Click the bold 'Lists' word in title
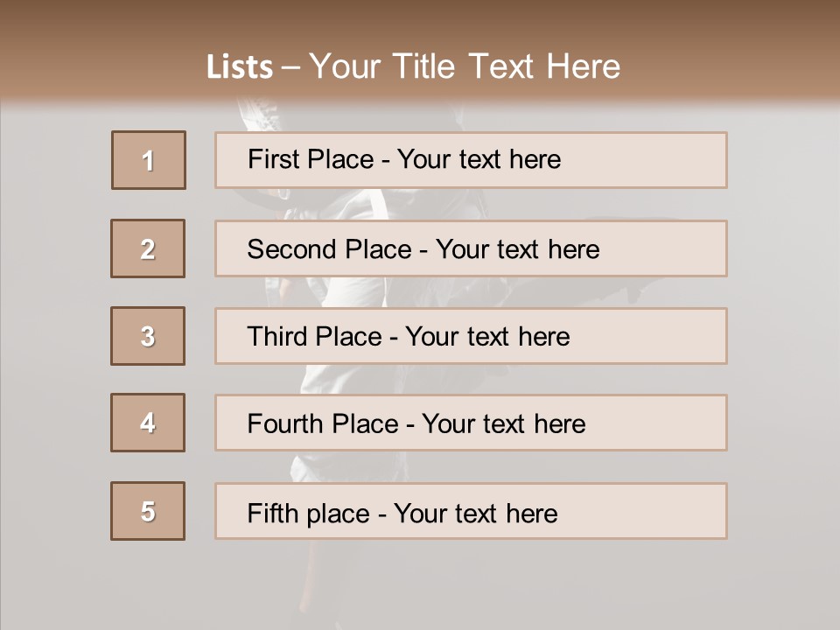The image size is (840, 630). tap(240, 67)
